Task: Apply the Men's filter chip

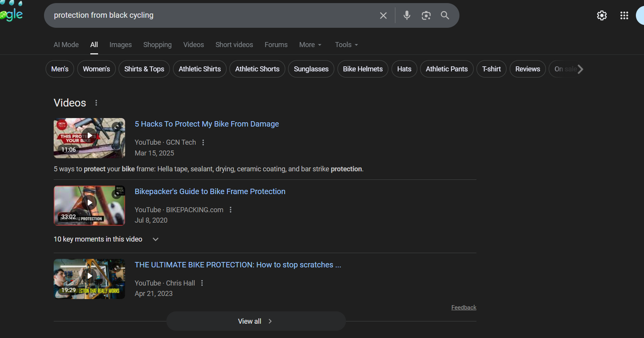Action: click(x=60, y=69)
